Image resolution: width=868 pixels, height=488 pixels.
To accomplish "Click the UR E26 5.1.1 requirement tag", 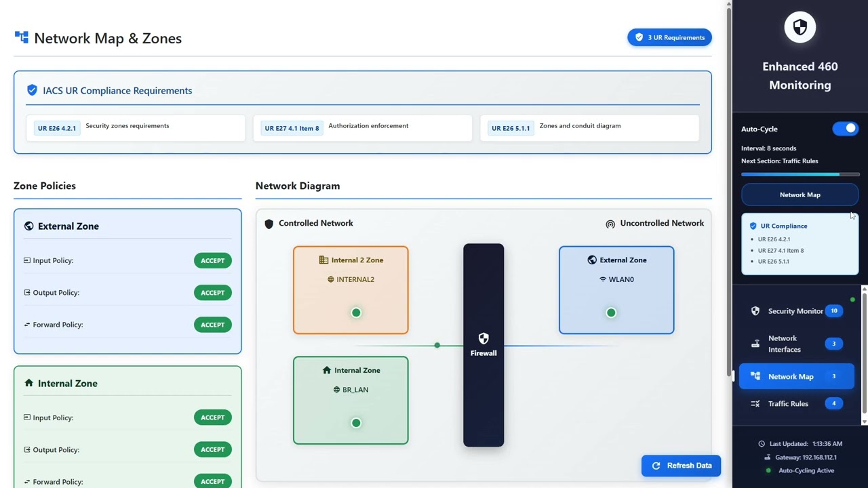I will [x=511, y=128].
